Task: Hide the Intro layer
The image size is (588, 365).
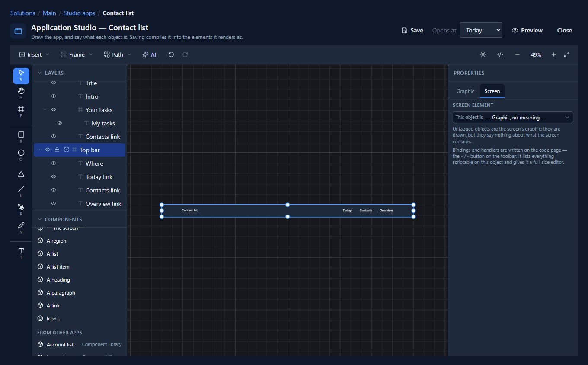Action: click(x=54, y=96)
